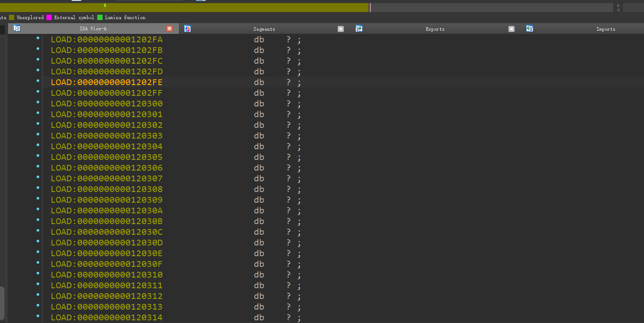This screenshot has height=323, width=644.
Task: Click the Lumina function green swatch
Action: [x=100, y=17]
